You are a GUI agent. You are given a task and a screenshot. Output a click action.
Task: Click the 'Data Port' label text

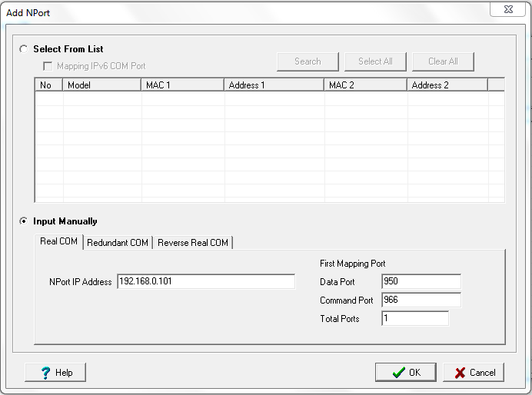coord(337,282)
